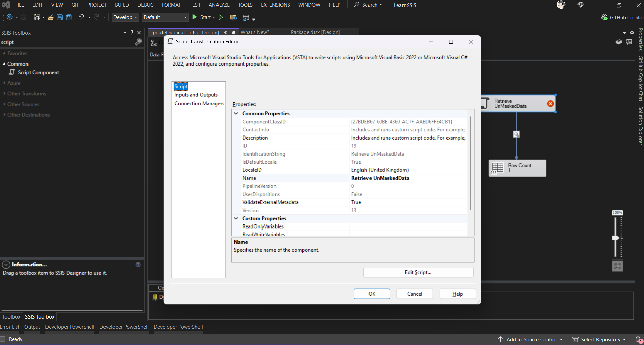Viewport: 644px width, 345px height.
Task: Click the Start Without Debugging outline play icon
Action: [221, 17]
